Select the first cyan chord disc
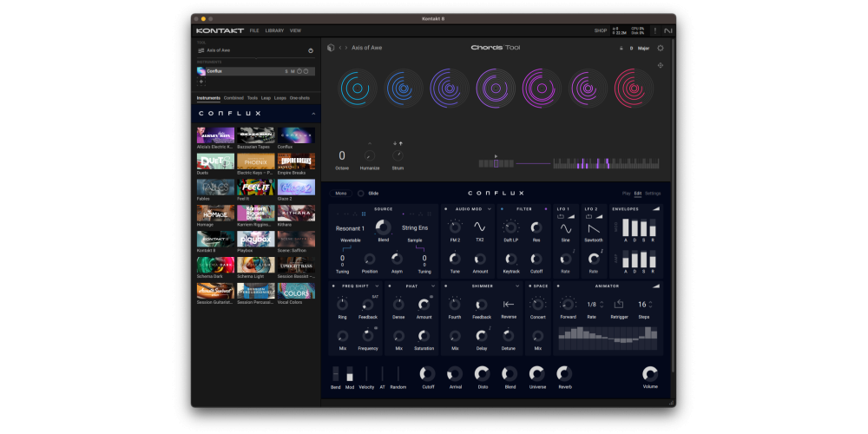This screenshot has height=434, width=868. pos(357,88)
